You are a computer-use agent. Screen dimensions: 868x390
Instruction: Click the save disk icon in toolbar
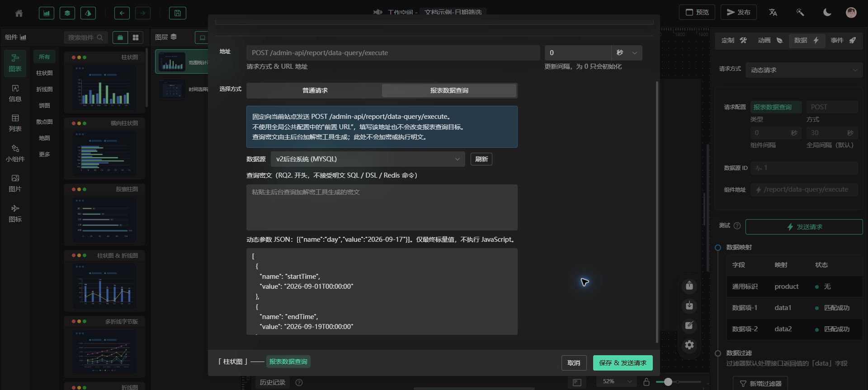click(178, 13)
